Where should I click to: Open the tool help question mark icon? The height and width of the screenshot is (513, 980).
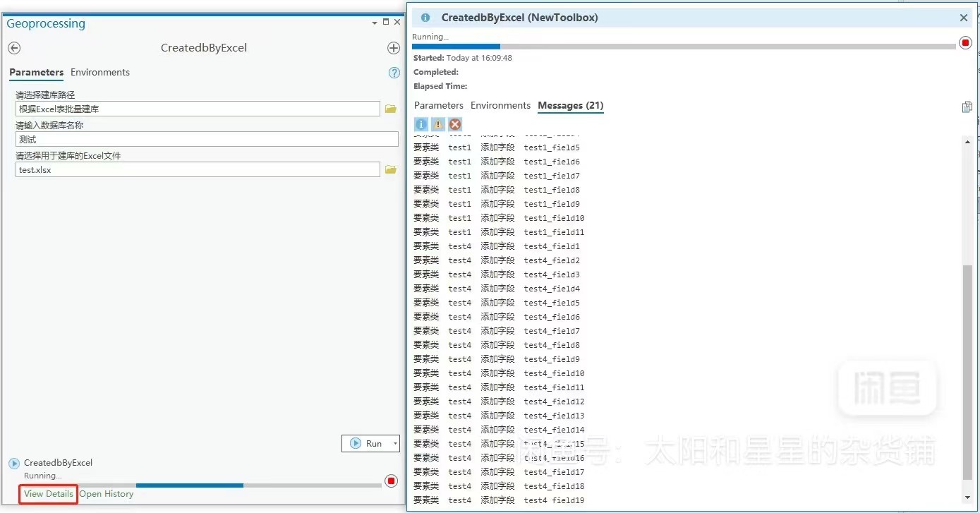pos(394,73)
